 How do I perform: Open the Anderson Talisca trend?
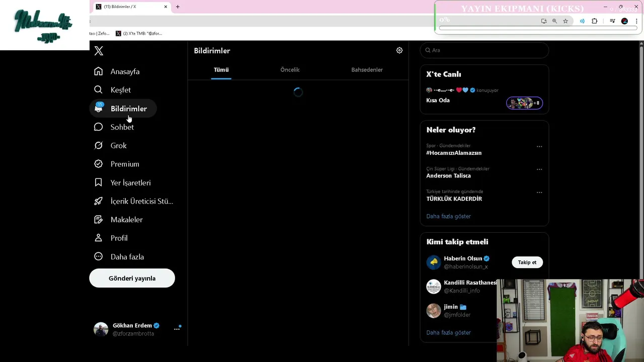point(448,176)
